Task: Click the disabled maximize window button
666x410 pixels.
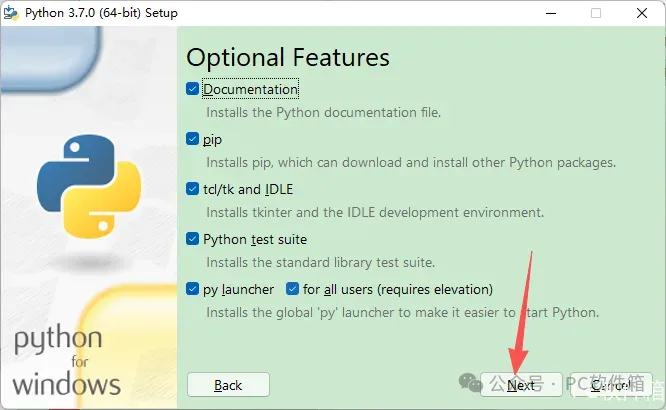Action: tap(596, 13)
